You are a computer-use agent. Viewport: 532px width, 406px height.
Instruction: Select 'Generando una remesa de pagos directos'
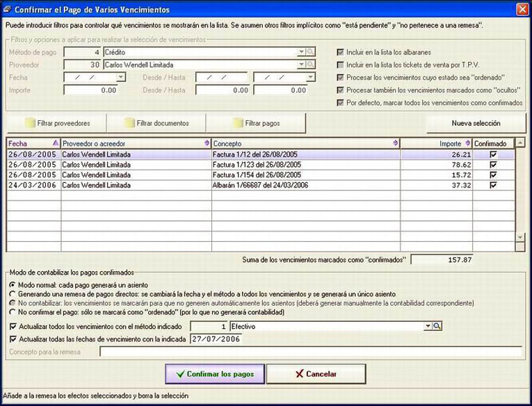point(13,294)
